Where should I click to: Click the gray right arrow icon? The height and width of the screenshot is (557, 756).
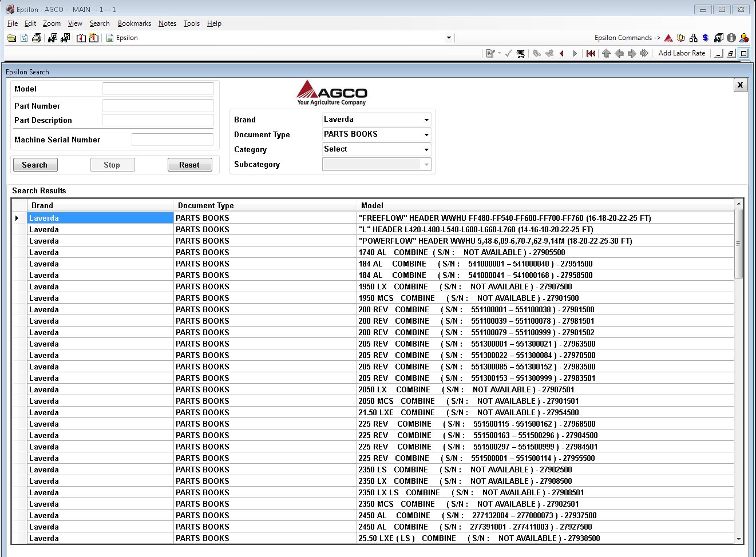tap(632, 53)
